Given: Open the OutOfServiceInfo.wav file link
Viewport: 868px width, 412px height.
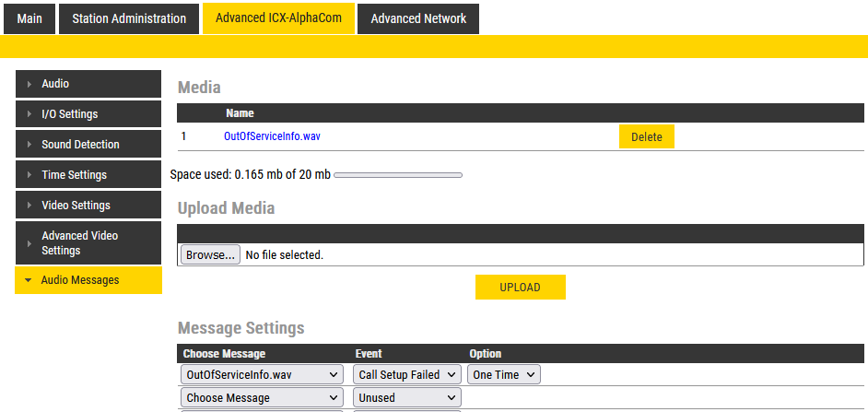Looking at the screenshot, I should tap(272, 136).
